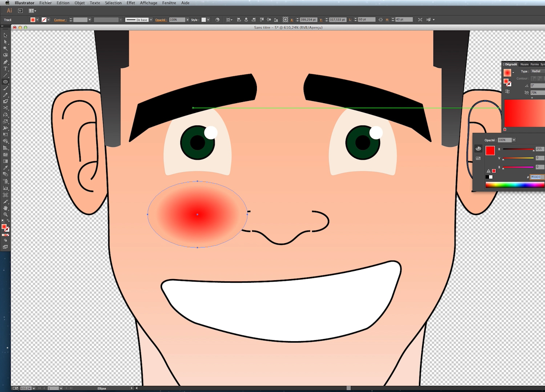Select the Eyedropper tool
Viewport: 545px width, 392px height.
(5, 168)
